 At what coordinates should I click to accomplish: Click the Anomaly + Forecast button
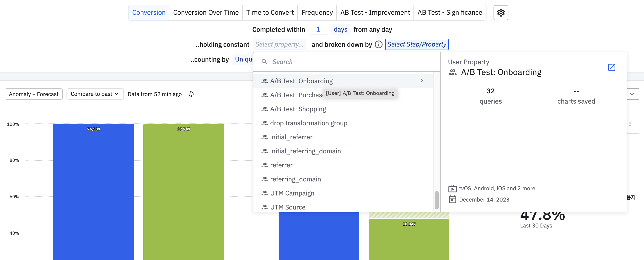pyautogui.click(x=34, y=94)
